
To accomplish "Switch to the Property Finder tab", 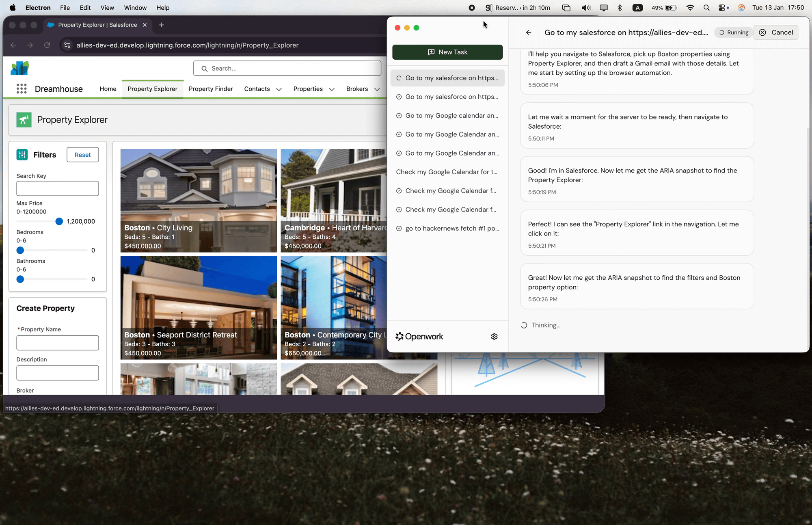I will coord(211,89).
